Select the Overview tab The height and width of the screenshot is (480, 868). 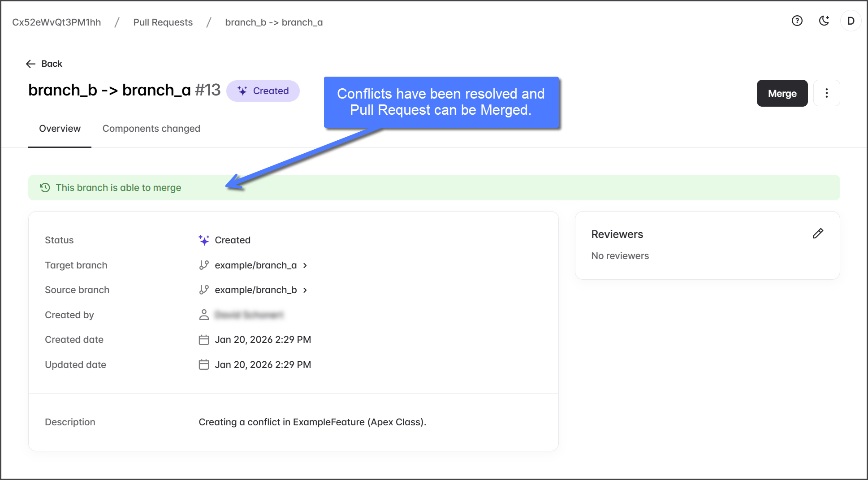60,129
